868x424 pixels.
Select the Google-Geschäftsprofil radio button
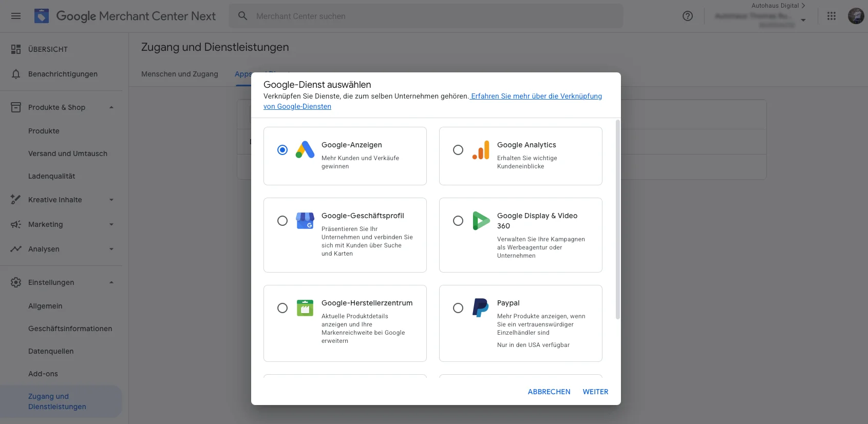[282, 221]
